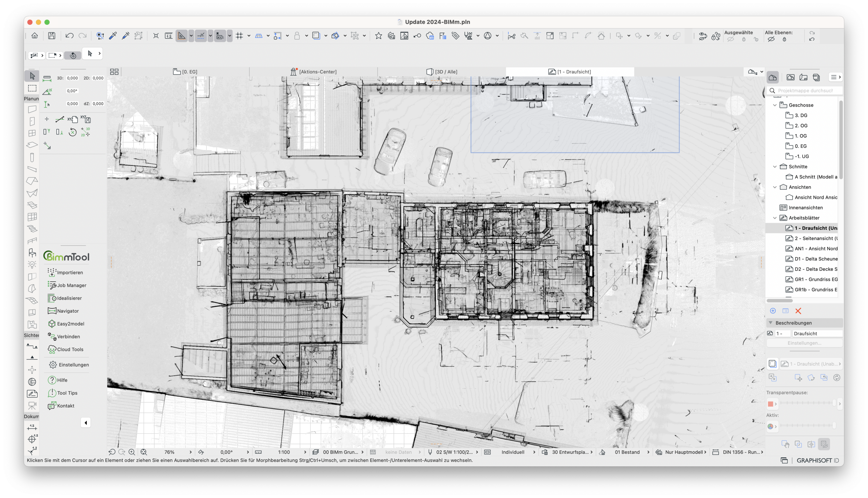The image size is (868, 498).
Task: Collapse the Geschosse folder
Action: click(x=775, y=105)
